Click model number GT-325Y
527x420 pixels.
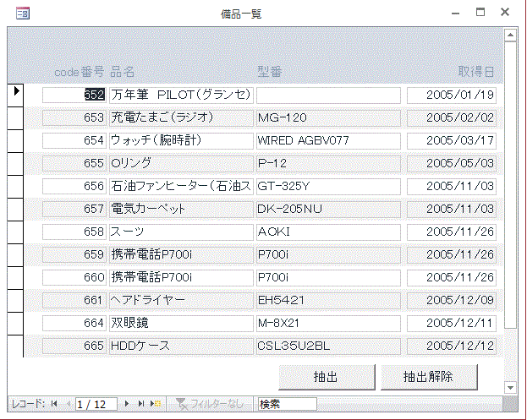328,186
